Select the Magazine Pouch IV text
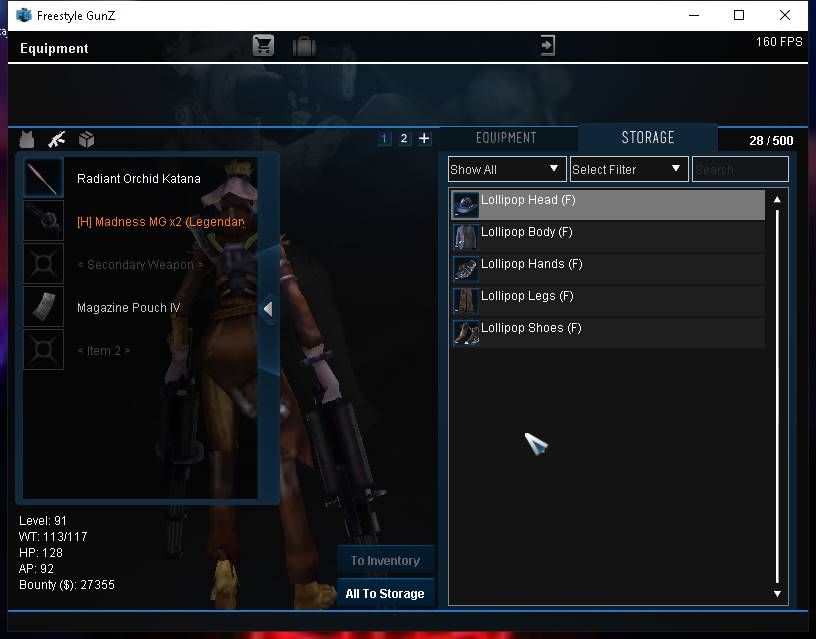Viewport: 816px width, 639px height. [x=129, y=308]
